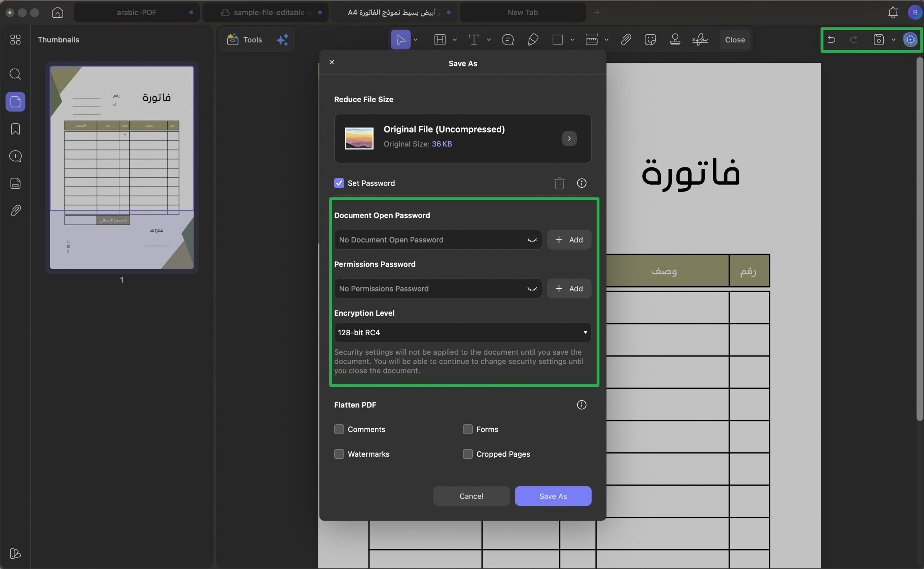Select the Thumbnails panel icon

pos(16,102)
